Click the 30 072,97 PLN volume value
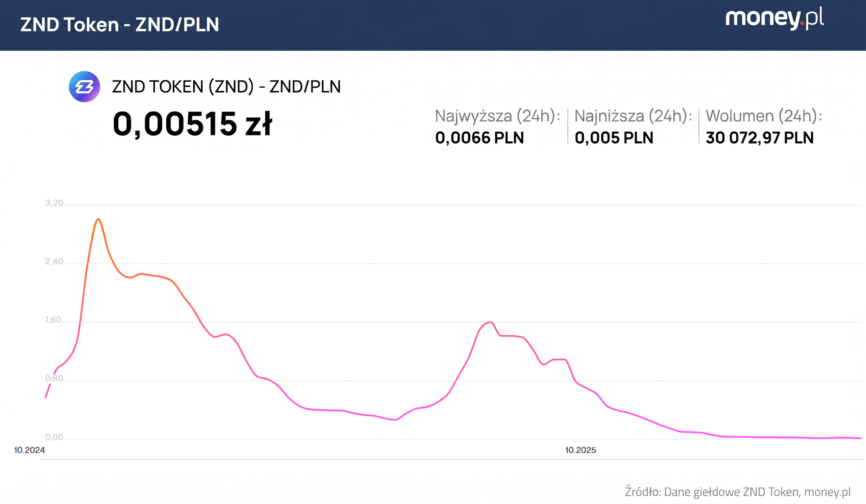Image resolution: width=866 pixels, height=504 pixels. [x=759, y=138]
